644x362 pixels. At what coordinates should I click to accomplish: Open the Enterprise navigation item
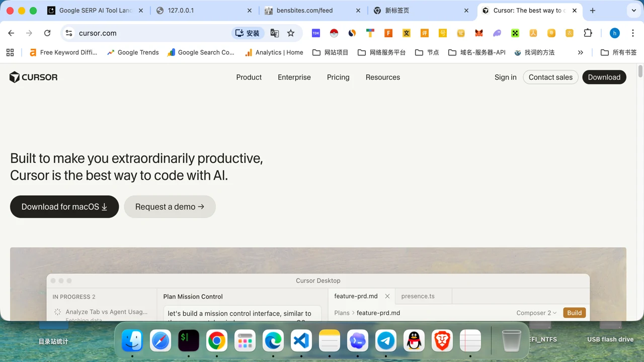point(294,77)
